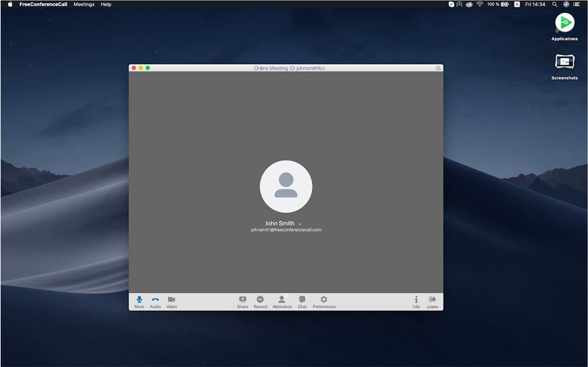Open the Meetings menu
Image resolution: width=588 pixels, height=367 pixels.
click(84, 4)
